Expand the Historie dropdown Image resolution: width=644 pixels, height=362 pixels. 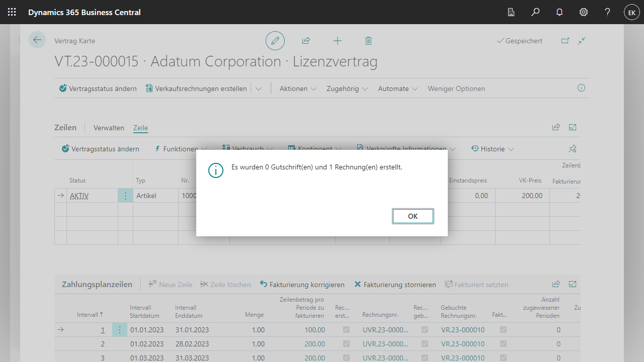[x=493, y=149]
